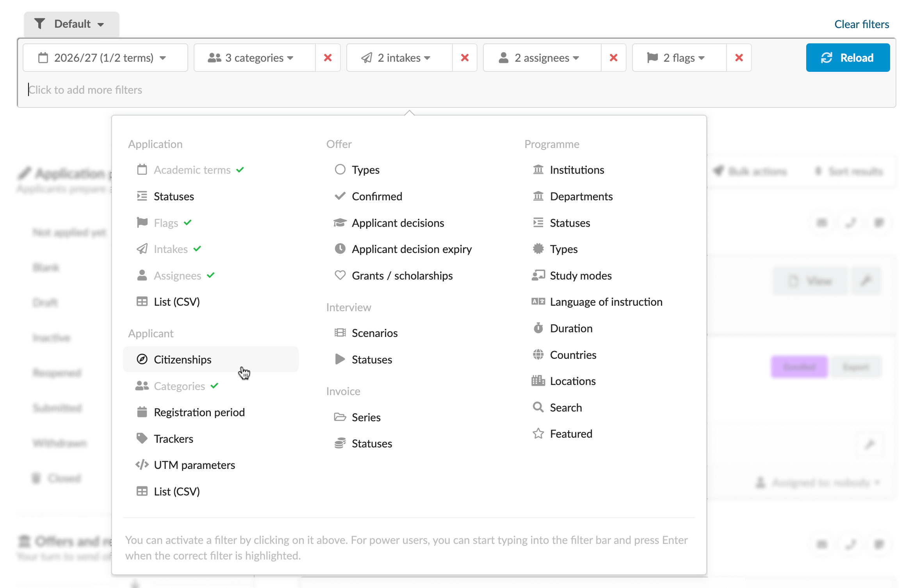
Task: Click the Applicant List (CSV) table icon
Action: click(142, 491)
